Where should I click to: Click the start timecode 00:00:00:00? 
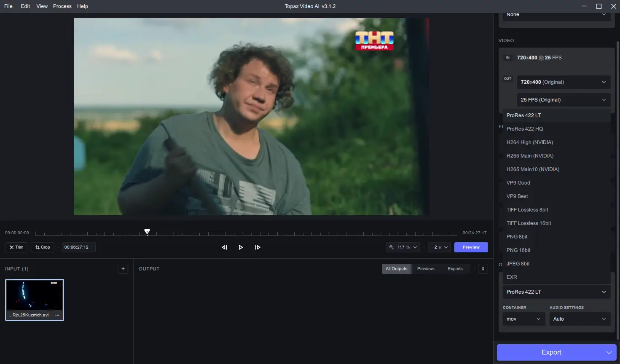pos(17,233)
